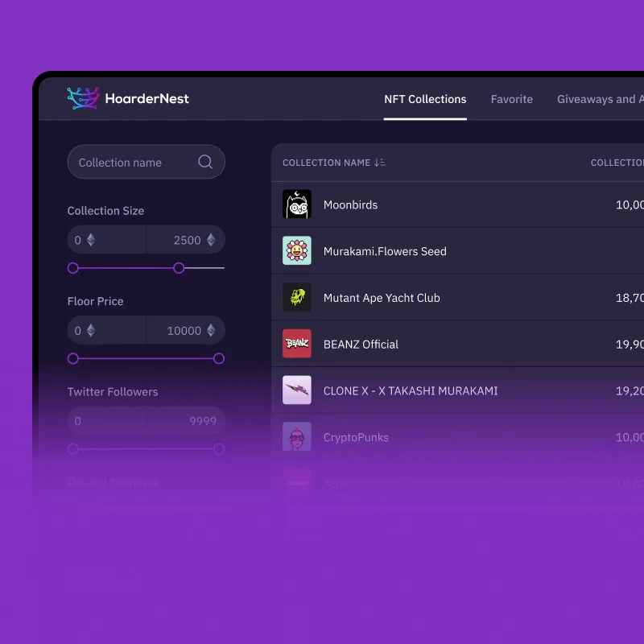Viewport: 644px width, 644px height.
Task: Click the Twitter Followers maximum input 9999
Action: [186, 420]
